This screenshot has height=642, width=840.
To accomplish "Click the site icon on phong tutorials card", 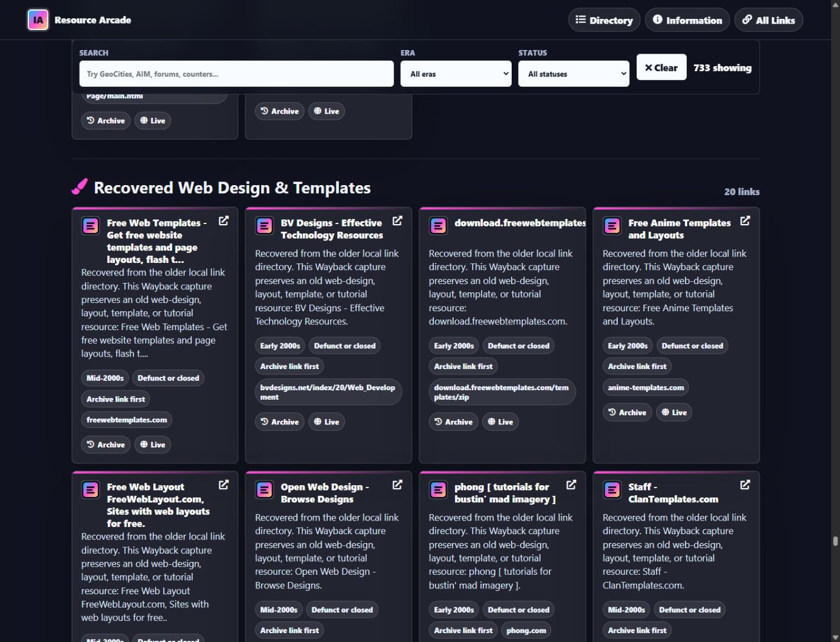I will point(438,490).
